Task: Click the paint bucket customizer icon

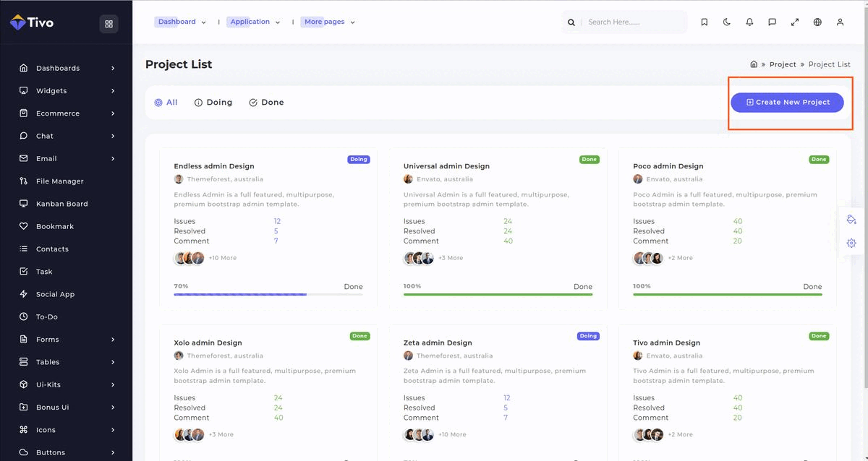Action: pyautogui.click(x=851, y=219)
